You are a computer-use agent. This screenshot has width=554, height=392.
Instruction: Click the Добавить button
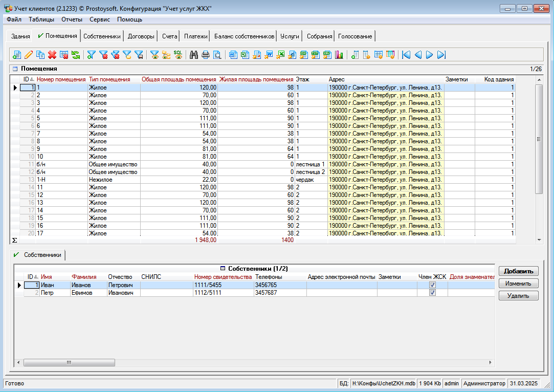click(x=518, y=271)
